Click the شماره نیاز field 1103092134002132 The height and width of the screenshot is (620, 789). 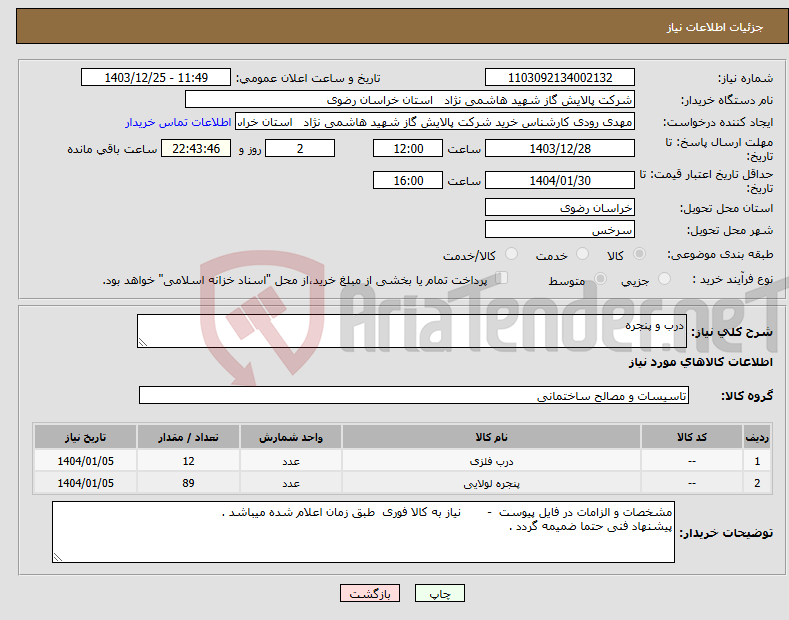(x=560, y=78)
